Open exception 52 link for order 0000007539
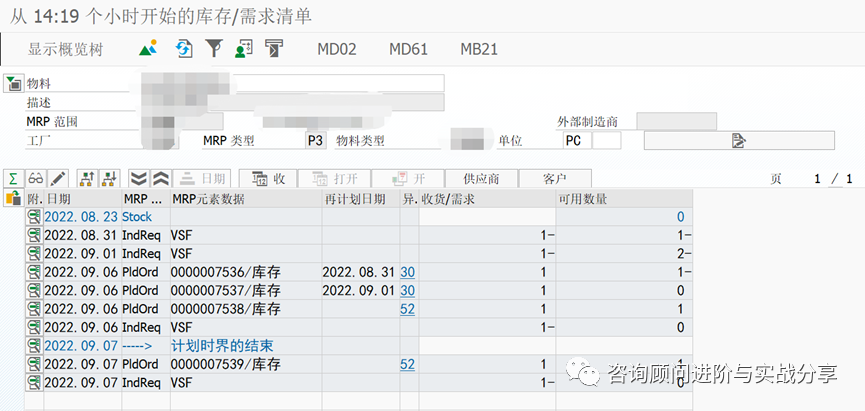This screenshot has width=865, height=411. click(x=408, y=364)
